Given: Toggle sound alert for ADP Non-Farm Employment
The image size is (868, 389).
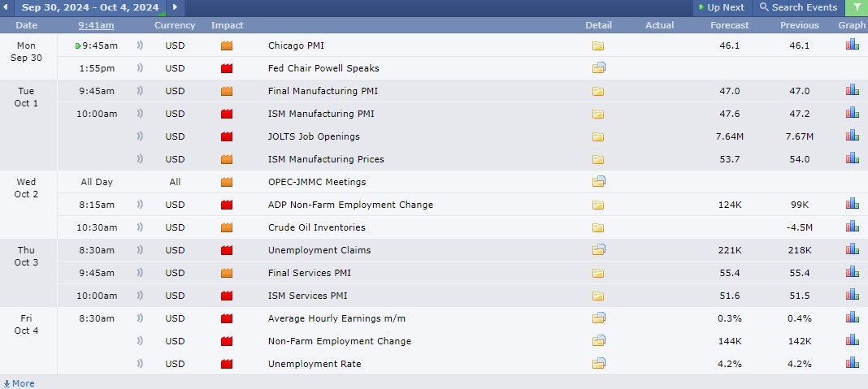Looking at the screenshot, I should (140, 204).
